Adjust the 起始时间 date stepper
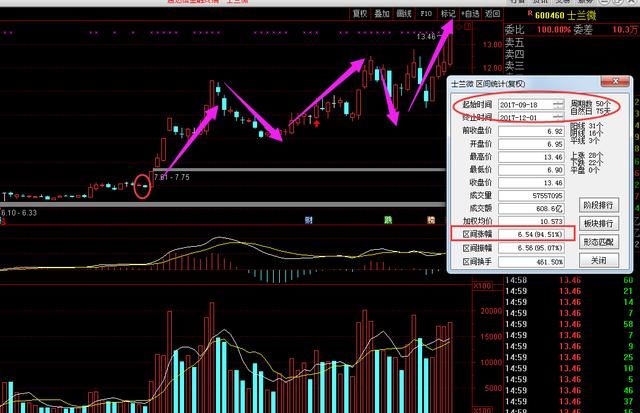 557,104
